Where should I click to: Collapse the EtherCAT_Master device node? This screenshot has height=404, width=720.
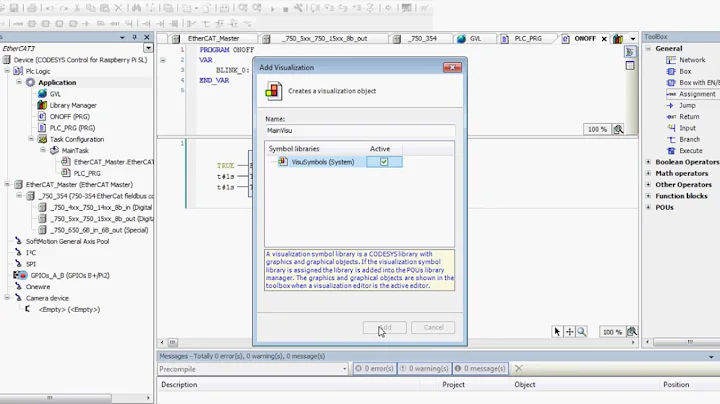7,184
